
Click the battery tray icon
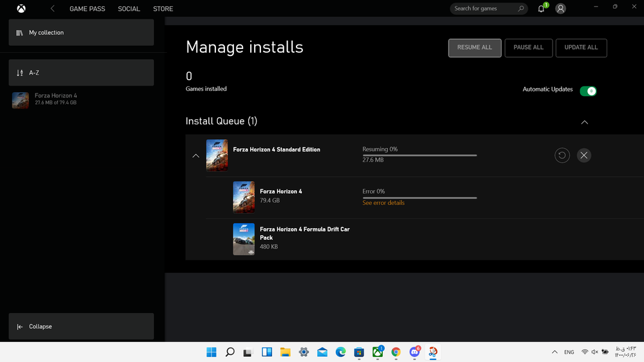click(x=605, y=352)
